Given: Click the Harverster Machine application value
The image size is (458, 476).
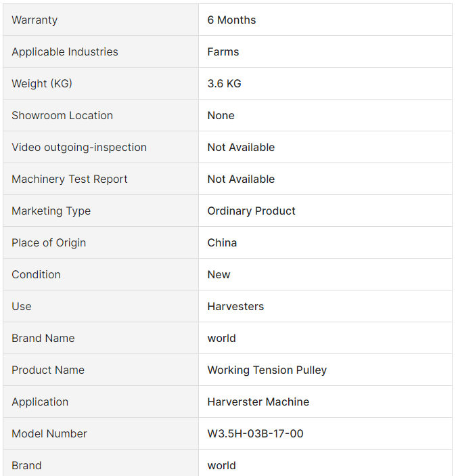Looking at the screenshot, I should [258, 402].
